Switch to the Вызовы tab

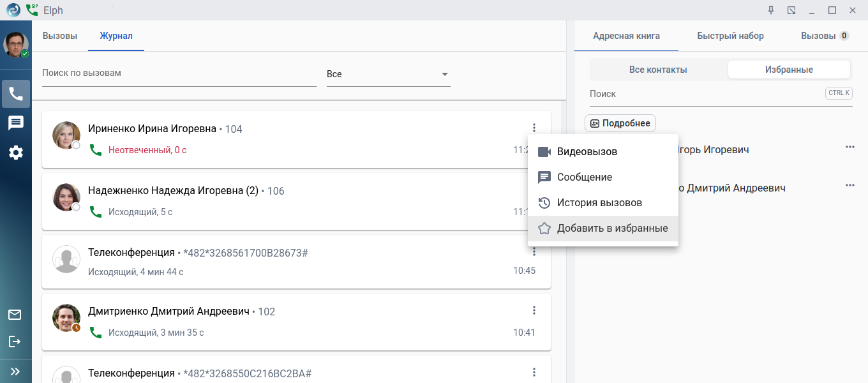60,36
